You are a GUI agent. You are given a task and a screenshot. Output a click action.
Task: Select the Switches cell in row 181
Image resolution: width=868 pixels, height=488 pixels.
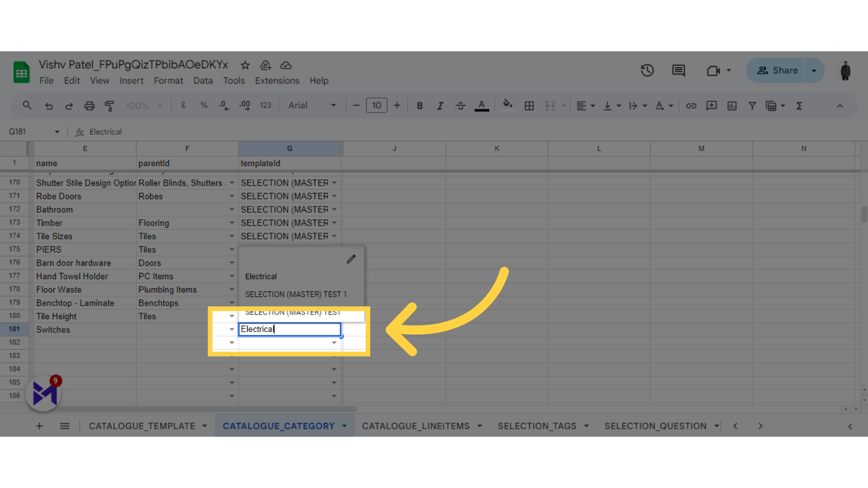[x=85, y=329]
